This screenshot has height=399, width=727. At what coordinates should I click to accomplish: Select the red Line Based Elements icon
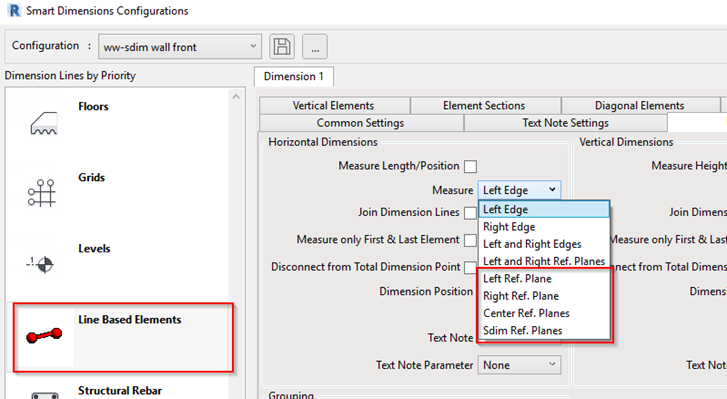pos(44,335)
